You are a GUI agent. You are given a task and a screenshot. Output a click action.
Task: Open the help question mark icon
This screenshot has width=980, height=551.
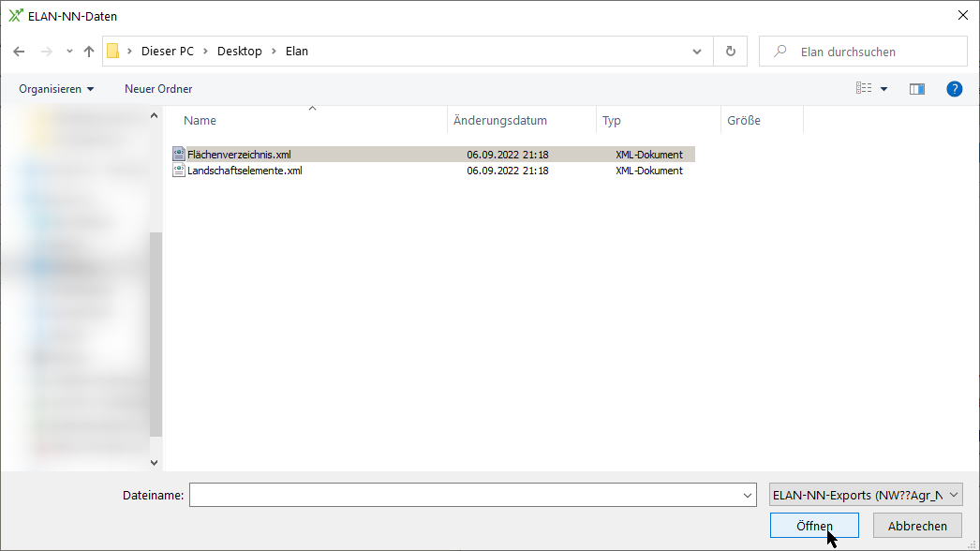click(954, 89)
